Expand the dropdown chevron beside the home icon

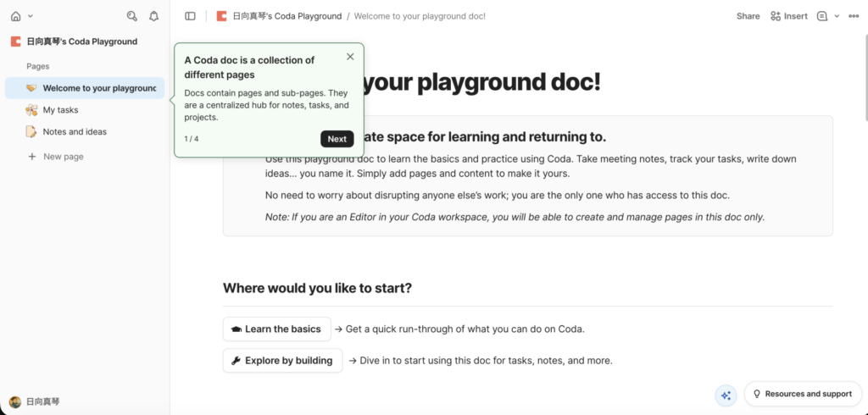click(31, 16)
